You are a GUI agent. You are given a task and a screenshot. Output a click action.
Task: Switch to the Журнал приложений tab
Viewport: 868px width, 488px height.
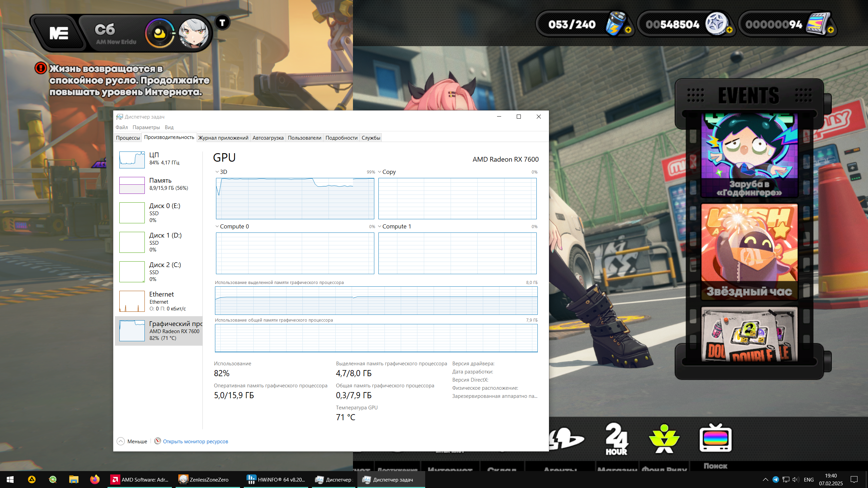pyautogui.click(x=223, y=138)
